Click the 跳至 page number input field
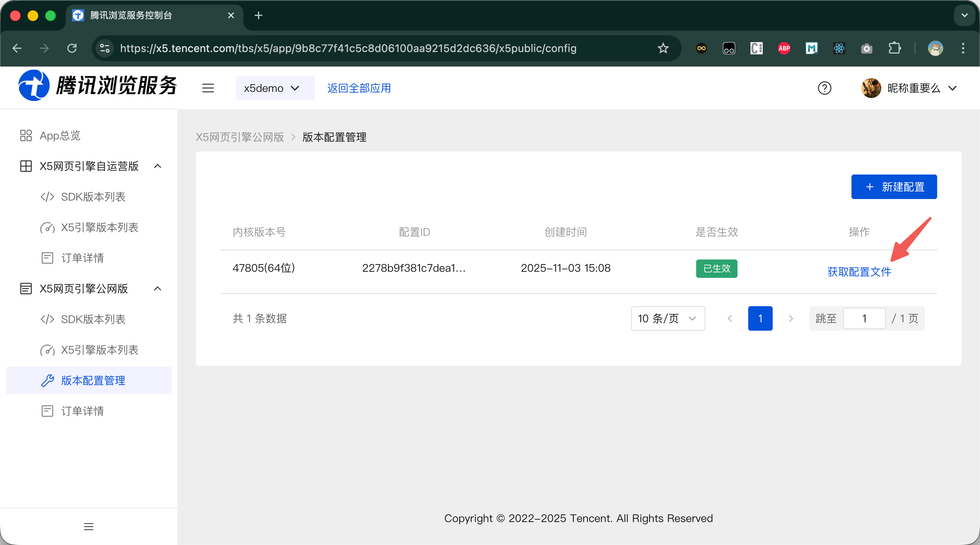The width and height of the screenshot is (980, 545). 864,318
